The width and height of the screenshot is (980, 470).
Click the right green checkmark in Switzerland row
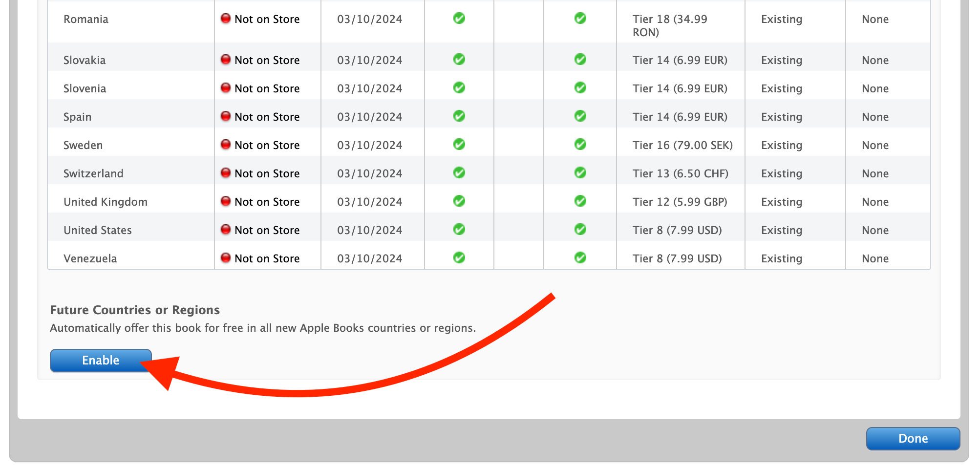[580, 173]
